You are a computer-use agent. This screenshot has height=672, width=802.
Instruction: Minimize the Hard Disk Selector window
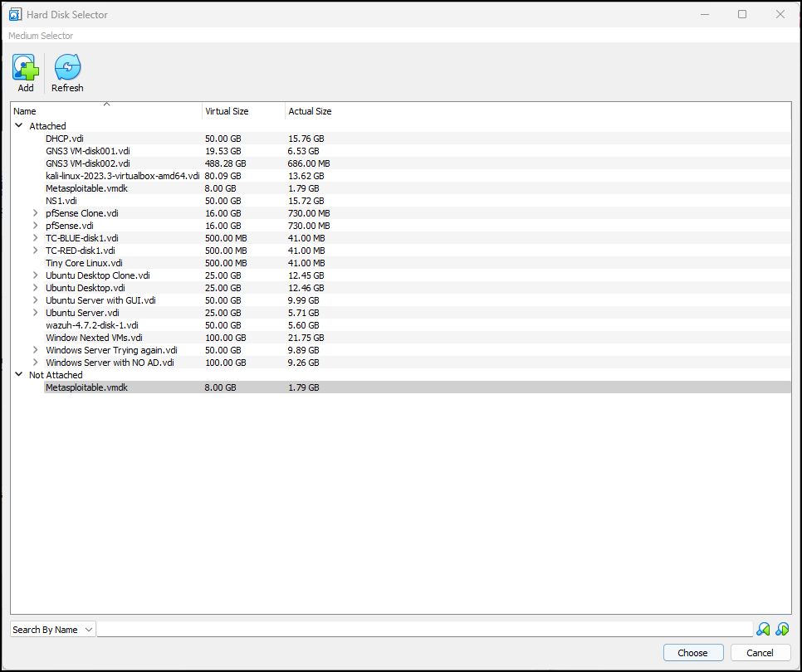pyautogui.click(x=705, y=14)
